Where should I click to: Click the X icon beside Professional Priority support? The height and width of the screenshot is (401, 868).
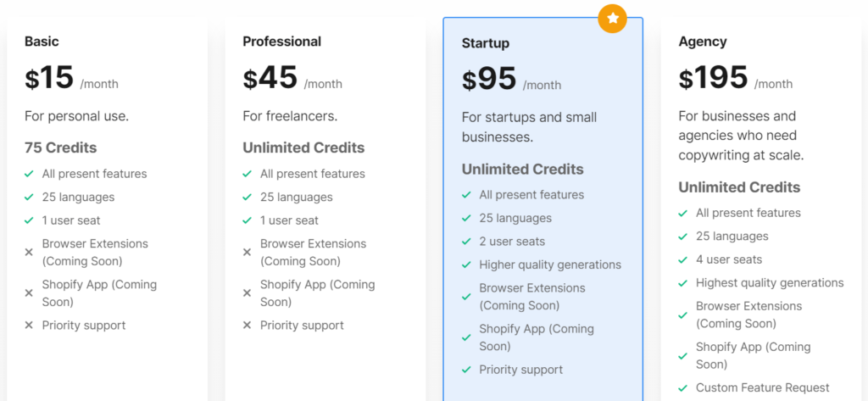pyautogui.click(x=247, y=326)
